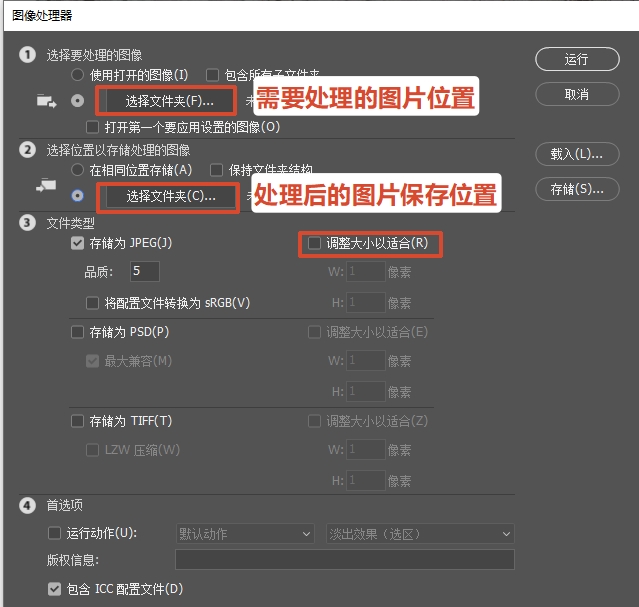Toggle 最大兼容(M) checkbox
639x607 pixels.
(x=93, y=361)
